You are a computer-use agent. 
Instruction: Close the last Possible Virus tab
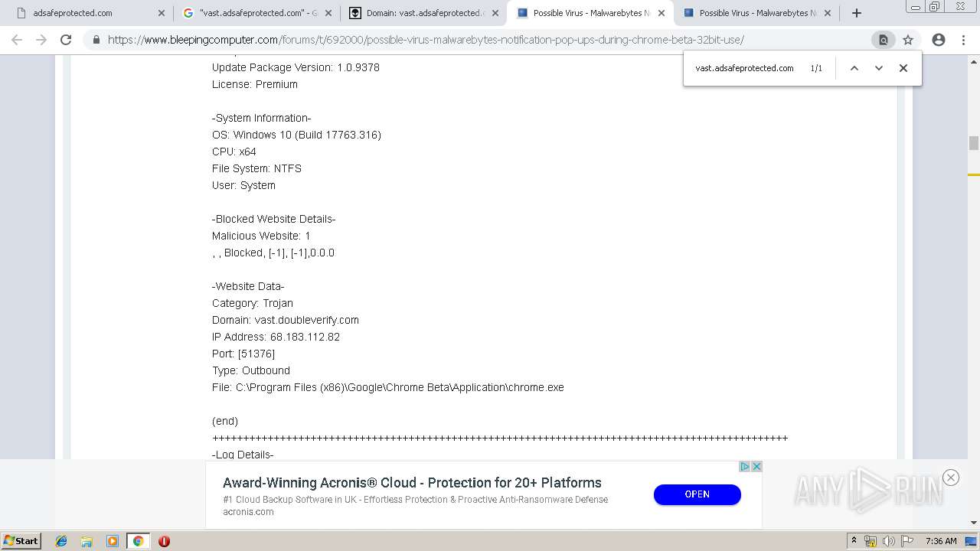click(x=828, y=13)
